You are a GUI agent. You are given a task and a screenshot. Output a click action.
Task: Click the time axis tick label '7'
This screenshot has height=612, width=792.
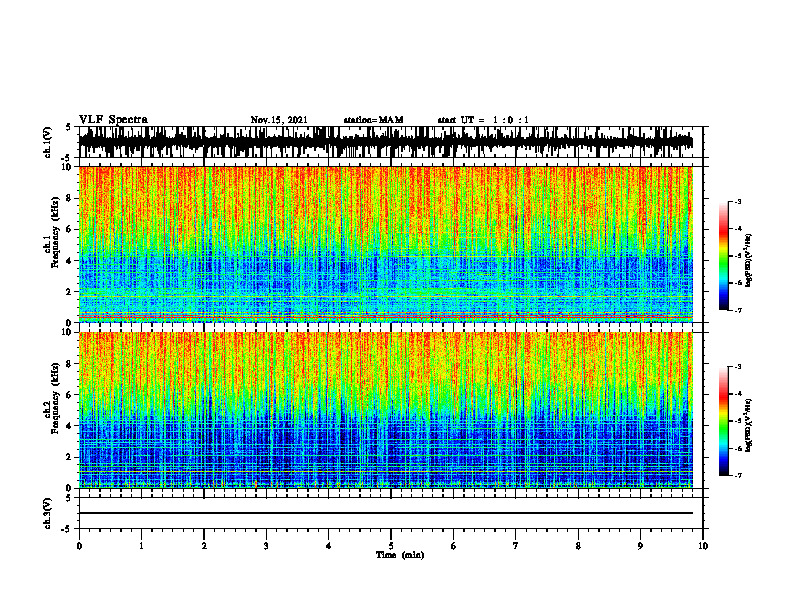coord(516,546)
